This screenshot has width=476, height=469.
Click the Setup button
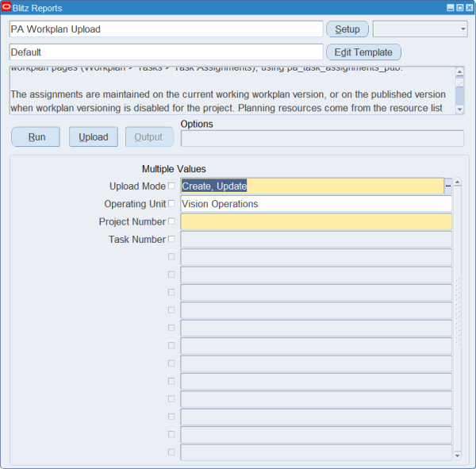pyautogui.click(x=347, y=29)
